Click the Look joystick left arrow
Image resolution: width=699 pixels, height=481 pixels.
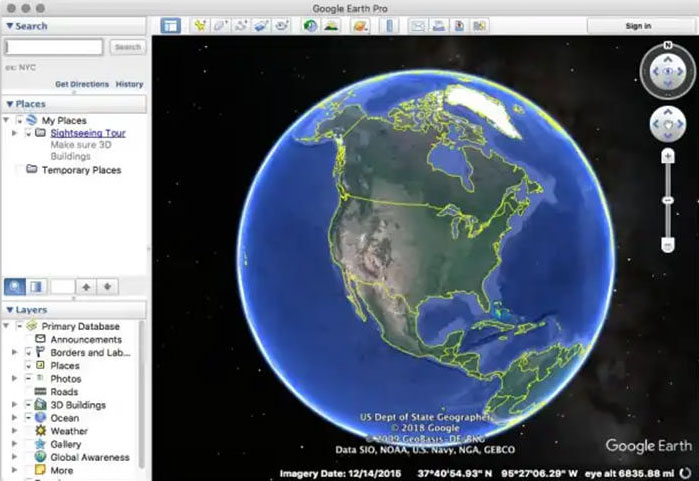click(655, 71)
